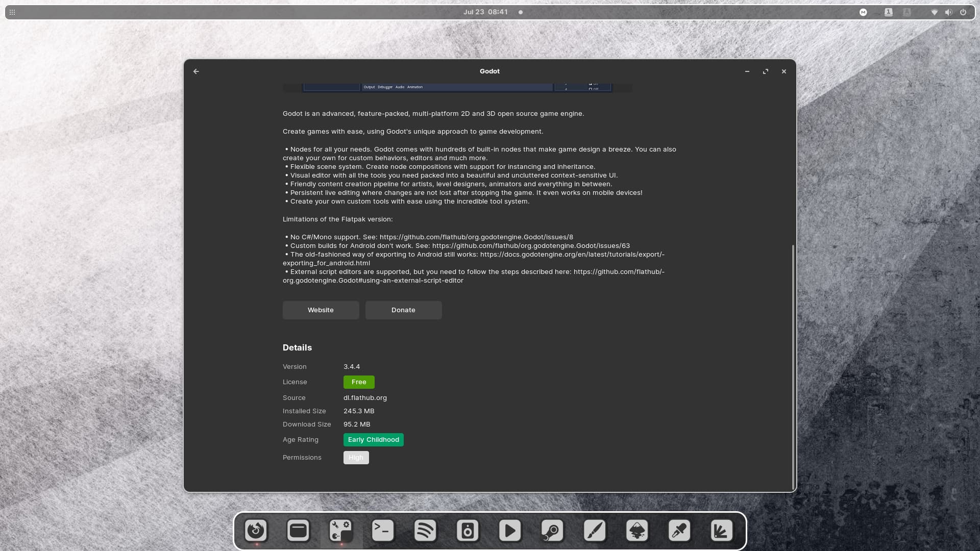Click the Flexible scene system bullet
The height and width of the screenshot is (551, 980).
(440, 167)
